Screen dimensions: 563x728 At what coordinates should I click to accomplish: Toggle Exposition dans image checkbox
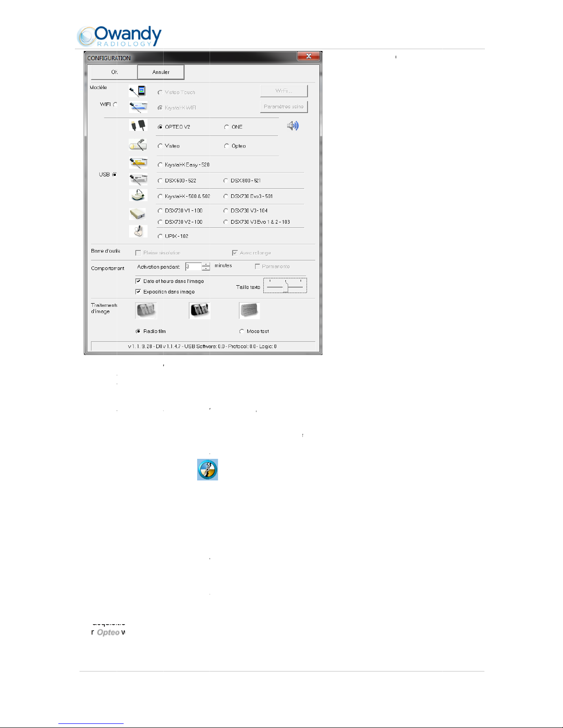[x=138, y=292]
